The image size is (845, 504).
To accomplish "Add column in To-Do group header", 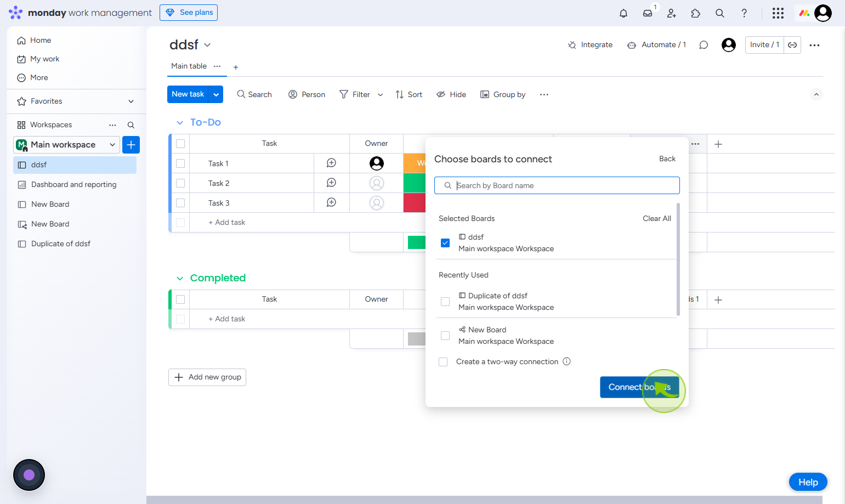I will click(x=718, y=144).
